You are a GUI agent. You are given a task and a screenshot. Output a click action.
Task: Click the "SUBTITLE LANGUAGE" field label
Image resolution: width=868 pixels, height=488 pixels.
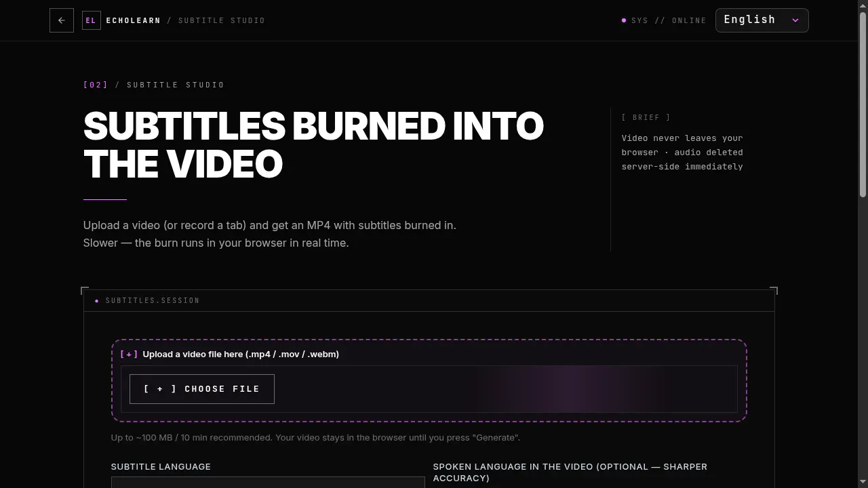pos(161,466)
